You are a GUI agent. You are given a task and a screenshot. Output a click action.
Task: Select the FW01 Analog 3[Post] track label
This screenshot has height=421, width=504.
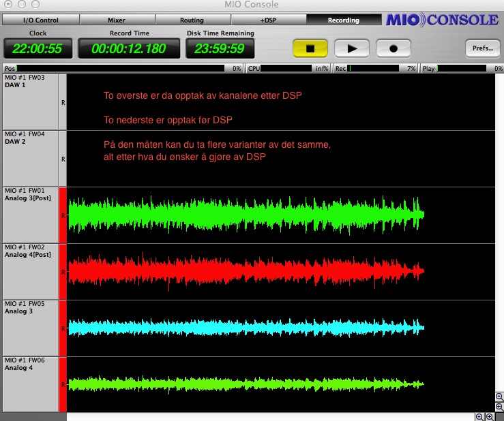tap(31, 215)
